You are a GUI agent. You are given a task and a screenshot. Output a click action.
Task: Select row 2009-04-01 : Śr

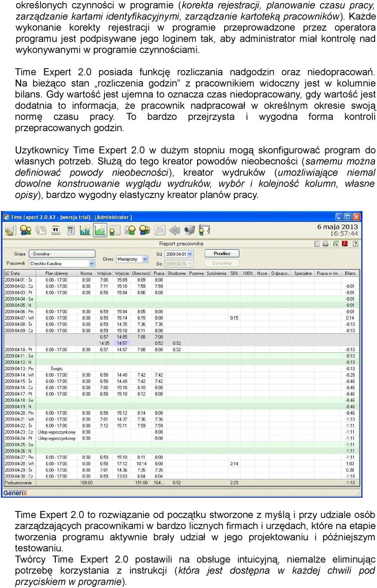(x=182, y=280)
